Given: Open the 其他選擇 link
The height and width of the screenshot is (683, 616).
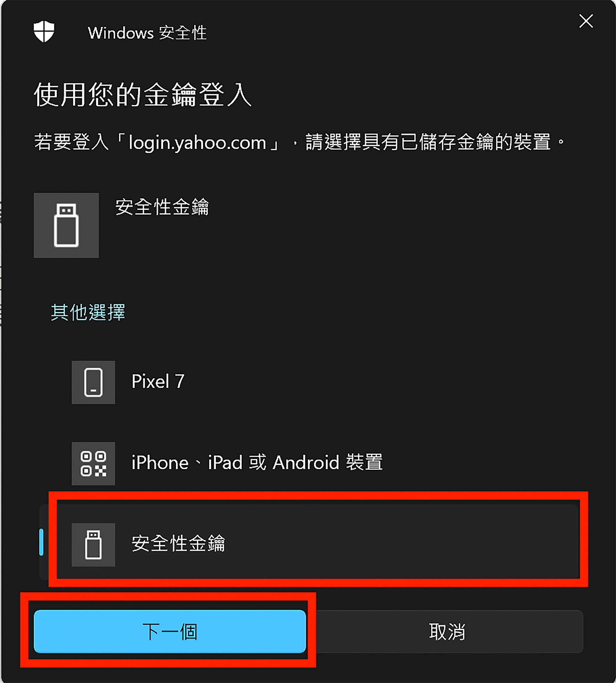Looking at the screenshot, I should coord(88,312).
